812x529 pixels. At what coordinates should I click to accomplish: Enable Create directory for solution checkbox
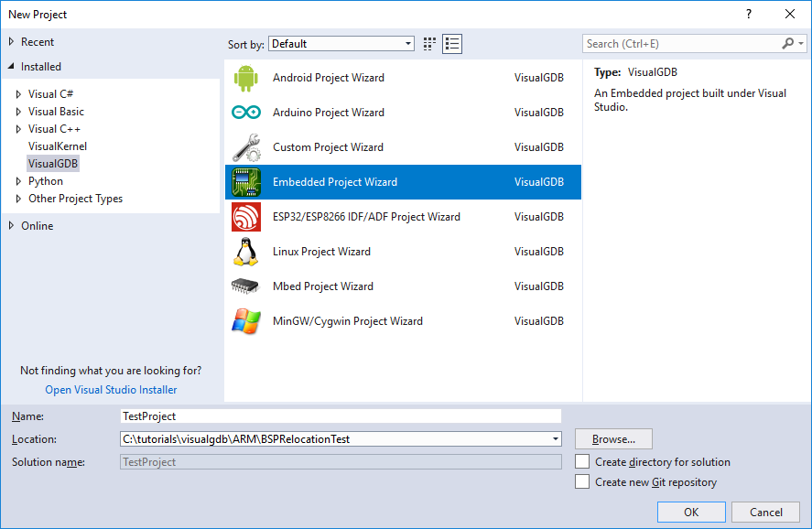tap(582, 461)
